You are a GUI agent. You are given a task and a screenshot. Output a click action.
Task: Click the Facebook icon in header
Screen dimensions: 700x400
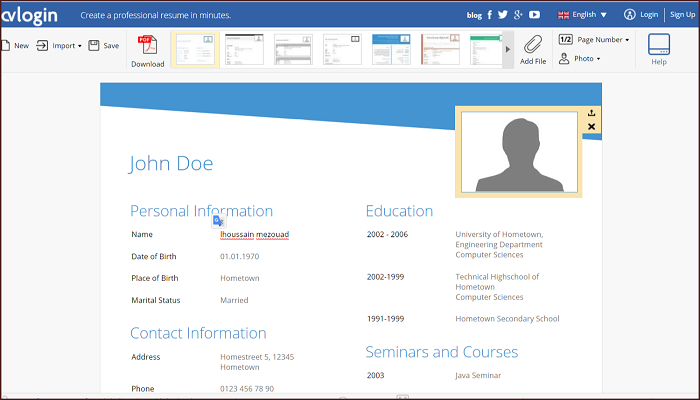coord(489,15)
